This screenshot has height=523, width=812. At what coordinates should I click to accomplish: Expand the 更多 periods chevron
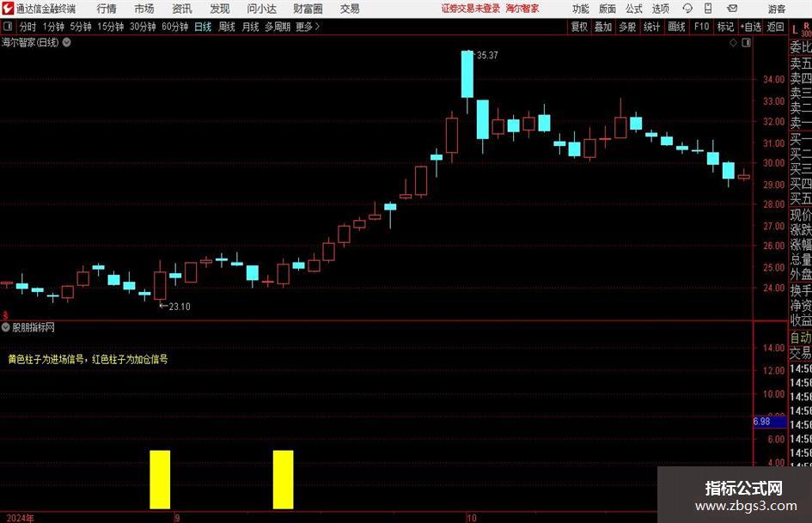(x=317, y=27)
